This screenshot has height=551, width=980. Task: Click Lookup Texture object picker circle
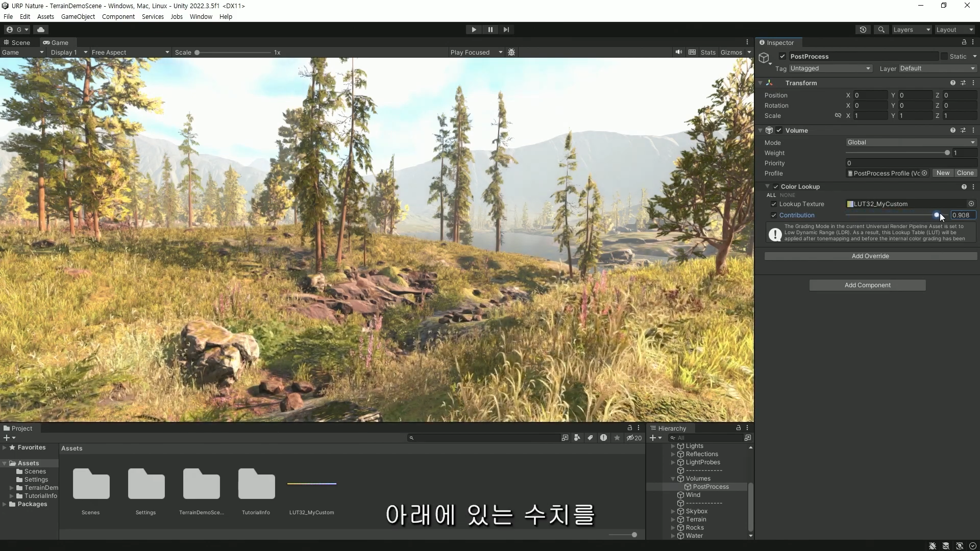point(971,204)
